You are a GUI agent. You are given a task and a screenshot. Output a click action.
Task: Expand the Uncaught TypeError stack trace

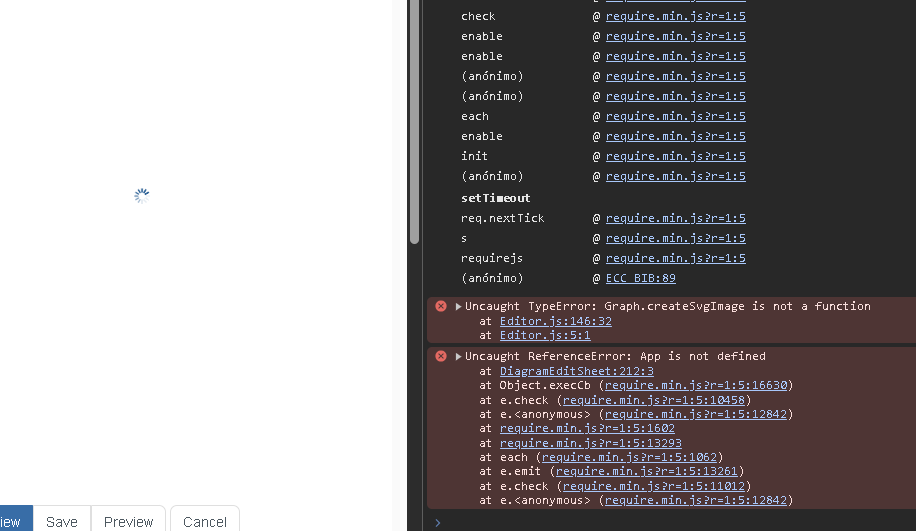click(x=459, y=306)
